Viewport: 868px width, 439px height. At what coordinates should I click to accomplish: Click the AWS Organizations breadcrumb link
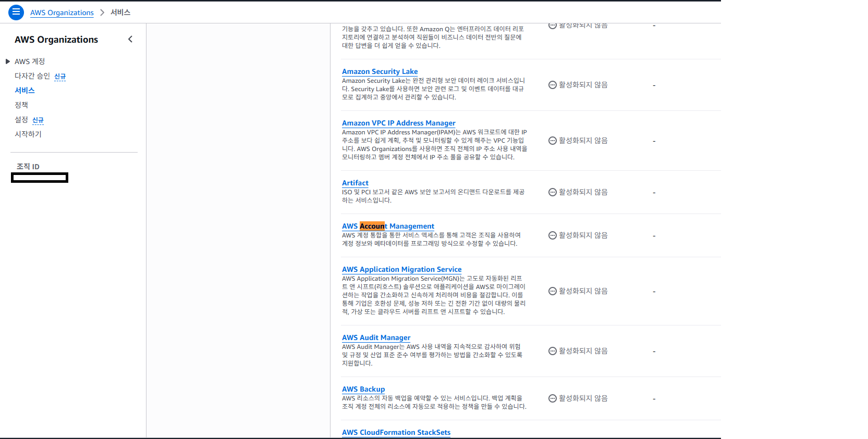(x=62, y=12)
